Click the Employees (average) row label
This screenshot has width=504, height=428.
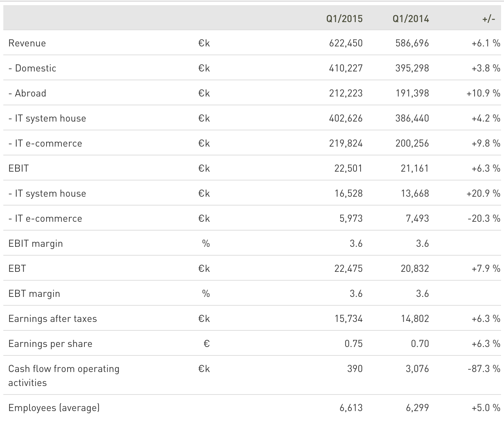(x=54, y=408)
